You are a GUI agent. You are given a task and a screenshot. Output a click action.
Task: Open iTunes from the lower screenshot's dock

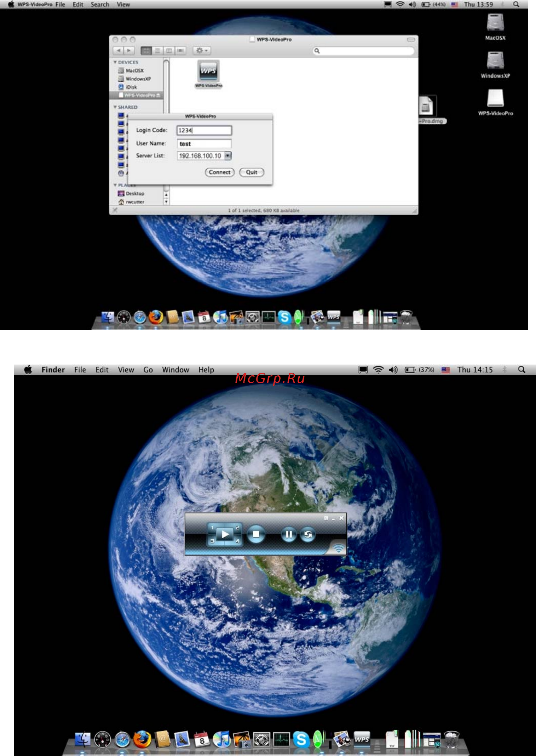[x=222, y=739]
